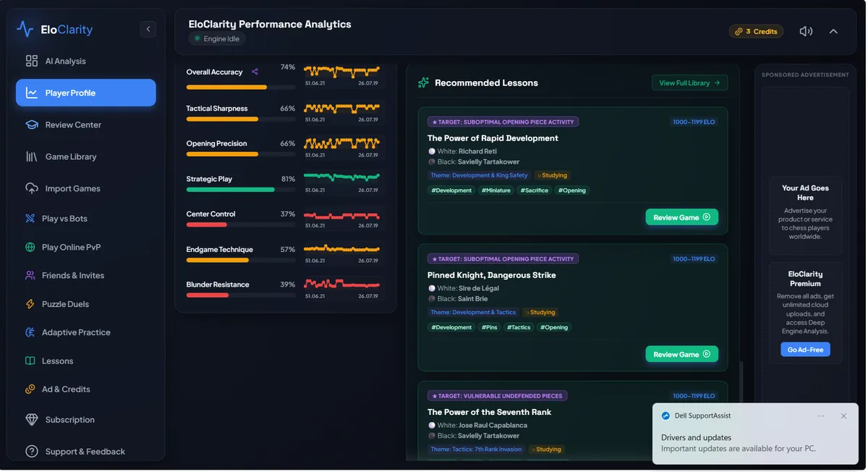Click Theme: Development & King Safety tag
Viewport: 868px width, 472px height.
(x=479, y=175)
